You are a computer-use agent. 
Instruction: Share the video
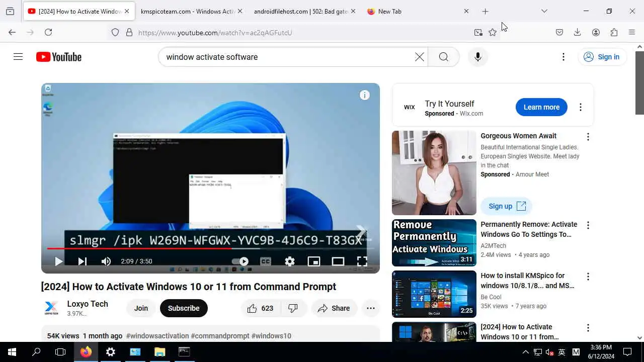point(334,308)
